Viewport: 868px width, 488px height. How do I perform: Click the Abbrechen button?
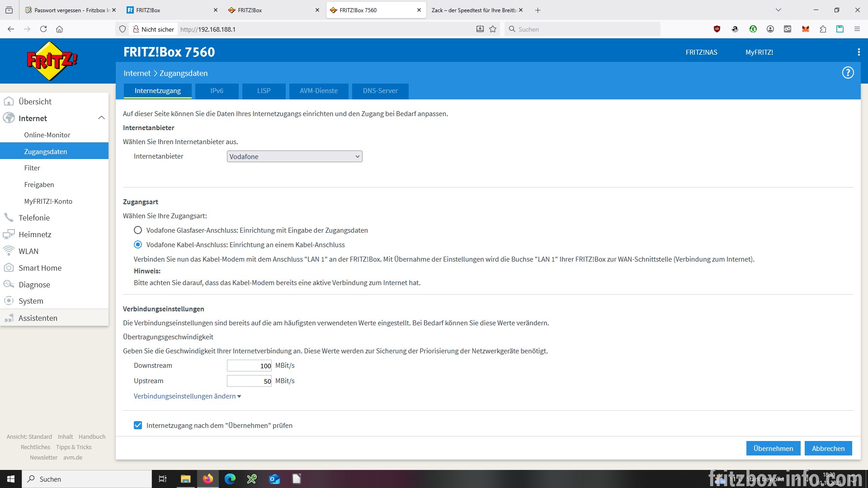[x=828, y=449]
